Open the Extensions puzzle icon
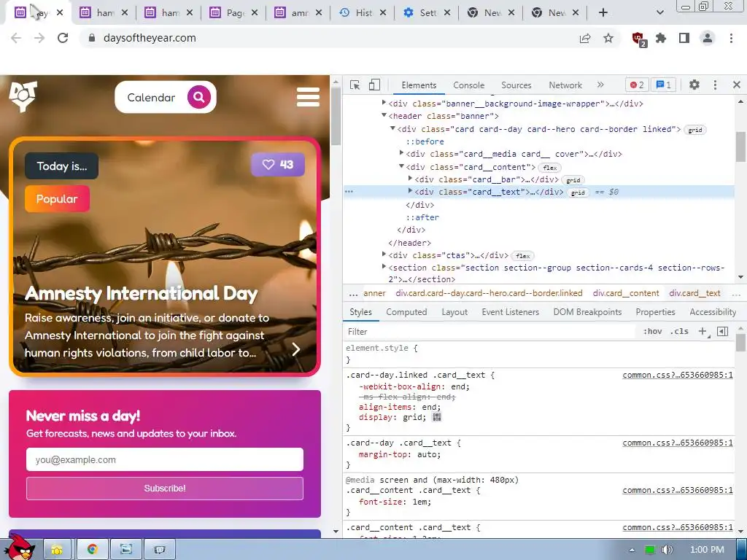The image size is (747, 560). tap(661, 38)
